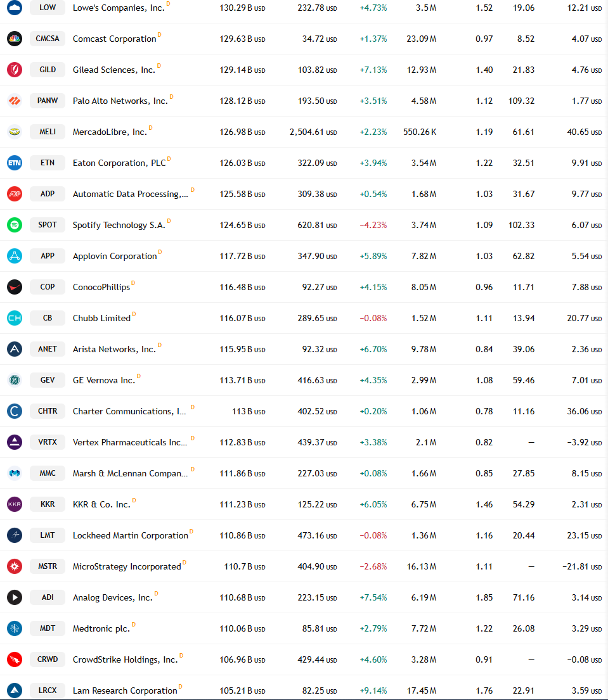Click the Palo Alto Networks logo icon

click(x=15, y=101)
